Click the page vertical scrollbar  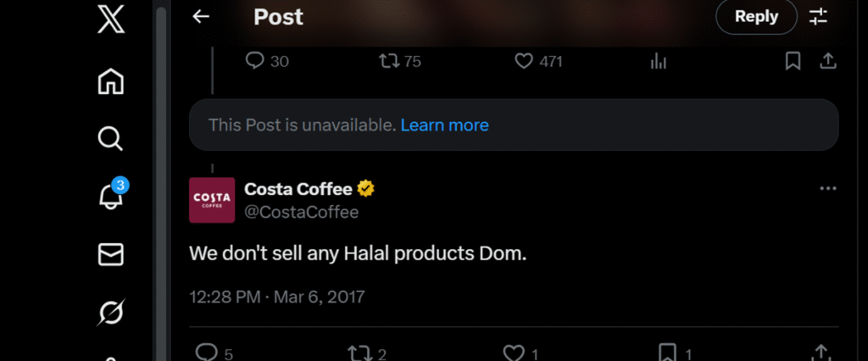[x=160, y=169]
